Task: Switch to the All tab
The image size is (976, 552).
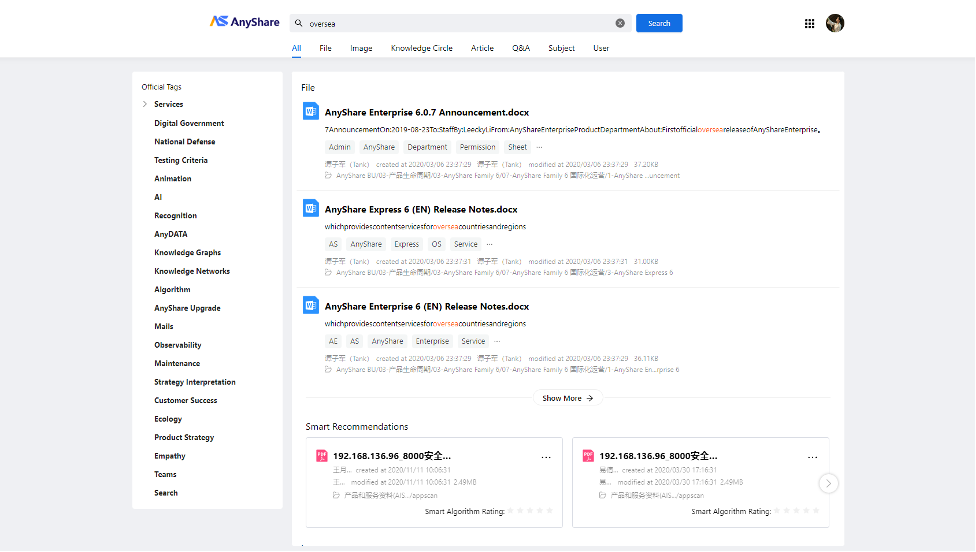Action: coord(296,48)
